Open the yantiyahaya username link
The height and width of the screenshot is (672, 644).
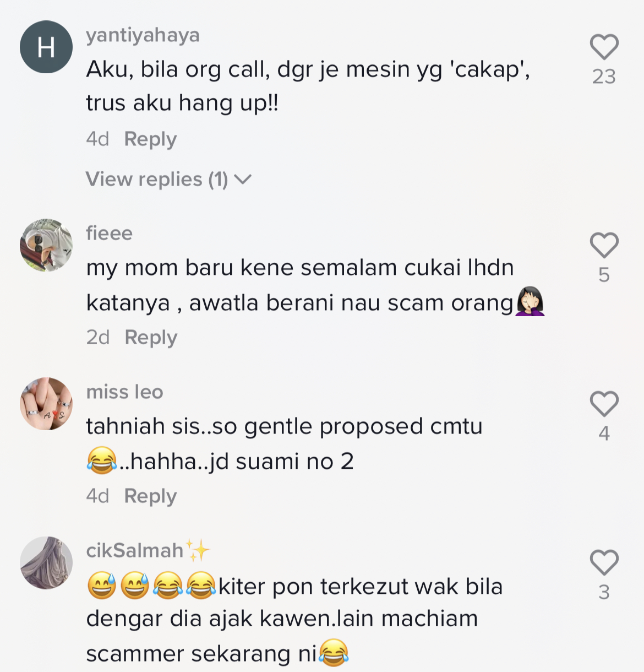(x=143, y=35)
